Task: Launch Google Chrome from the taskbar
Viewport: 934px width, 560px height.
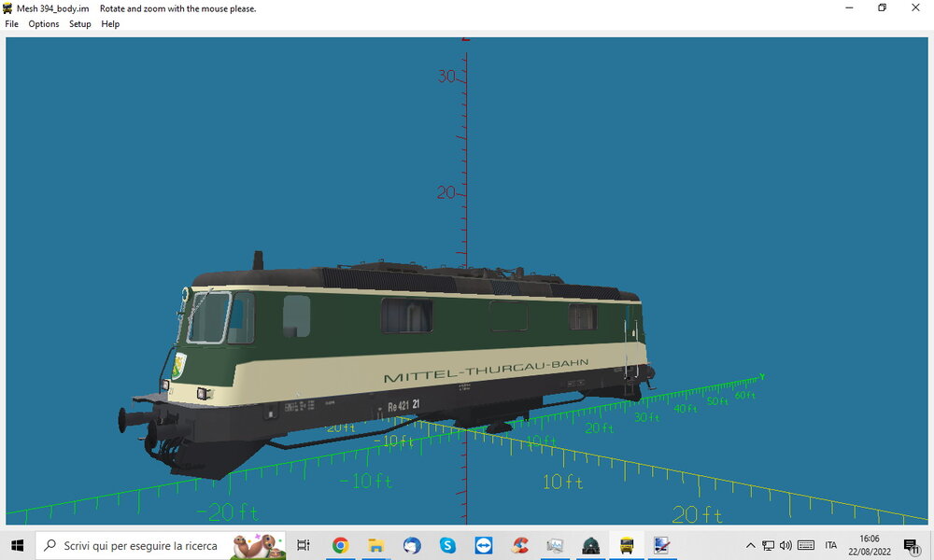Action: (x=340, y=545)
